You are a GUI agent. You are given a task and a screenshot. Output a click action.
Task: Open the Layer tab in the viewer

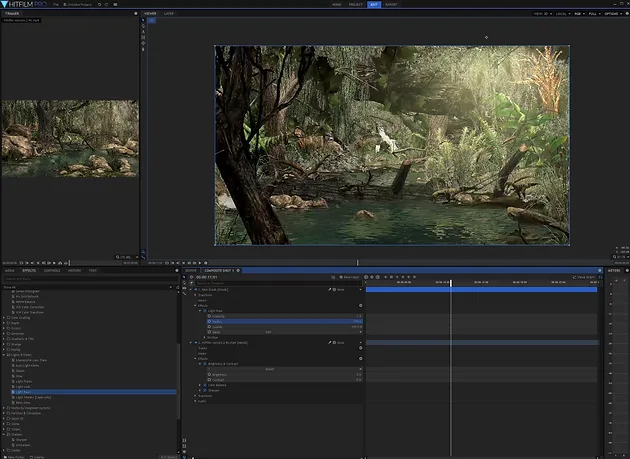(169, 13)
